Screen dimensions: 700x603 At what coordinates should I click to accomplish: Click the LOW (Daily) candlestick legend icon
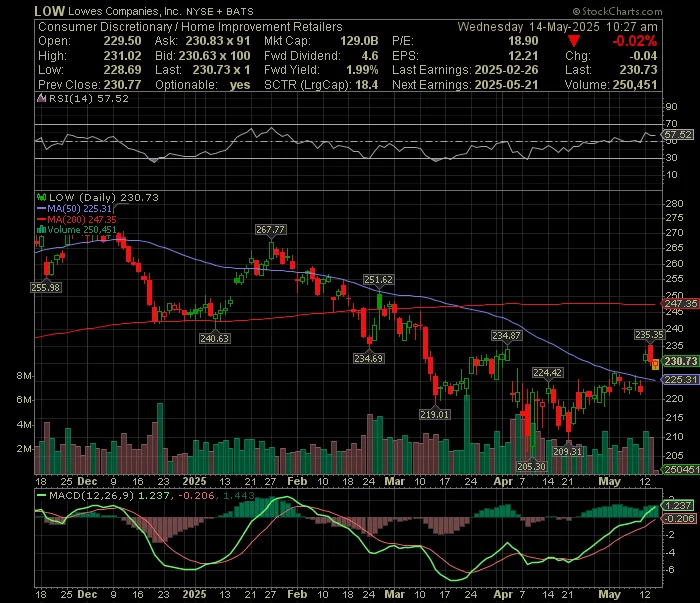click(42, 197)
